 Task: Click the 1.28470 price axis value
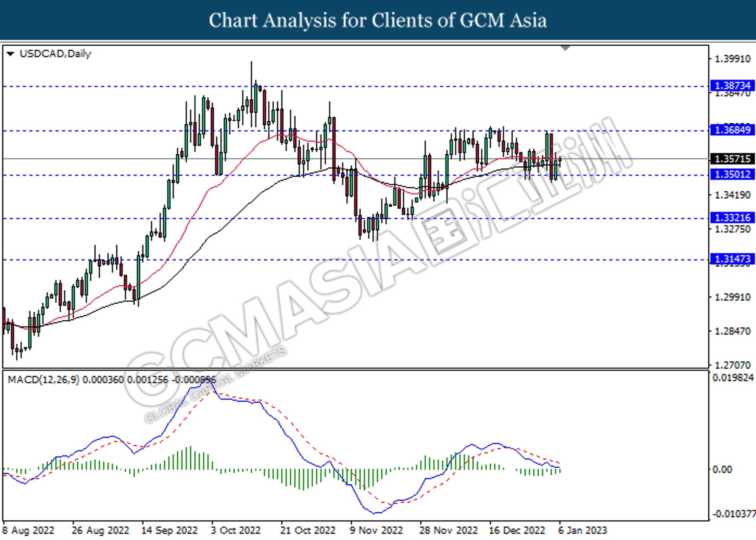[x=733, y=331]
